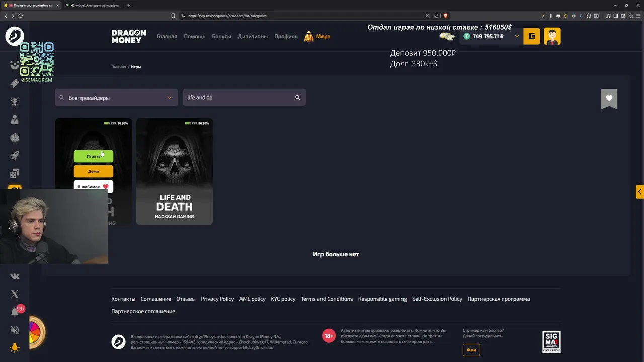Open the Мерч menu item

pos(317,36)
